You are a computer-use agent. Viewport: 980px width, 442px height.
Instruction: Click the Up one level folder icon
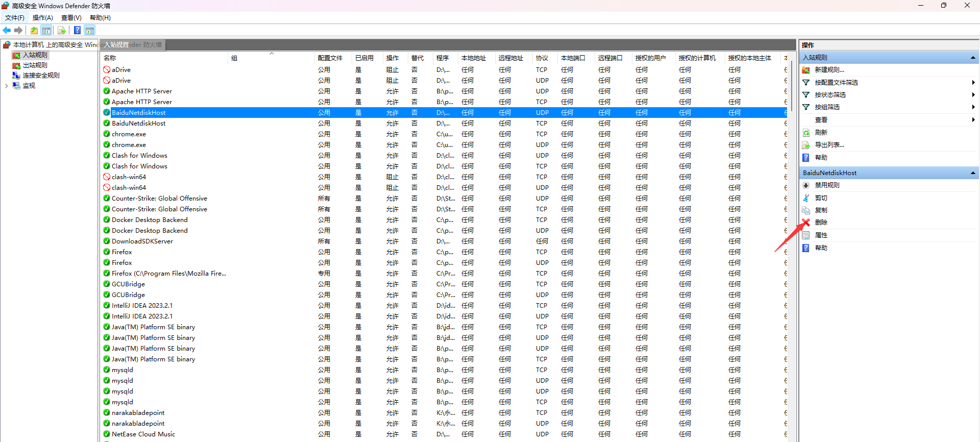coord(34,31)
